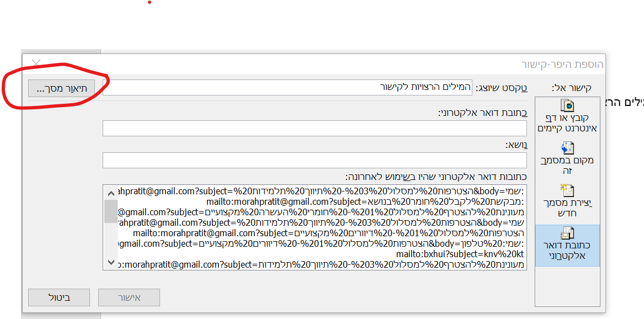Select the create new document icon

click(x=567, y=190)
